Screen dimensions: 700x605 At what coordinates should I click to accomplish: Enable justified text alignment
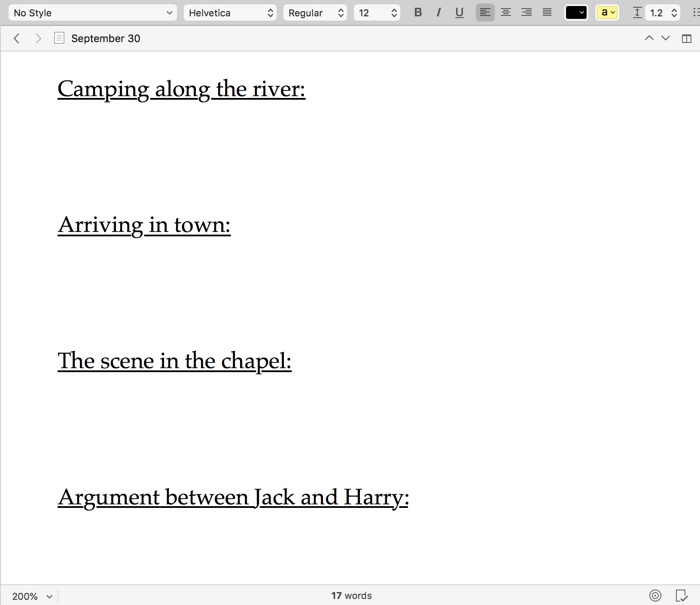coord(547,12)
